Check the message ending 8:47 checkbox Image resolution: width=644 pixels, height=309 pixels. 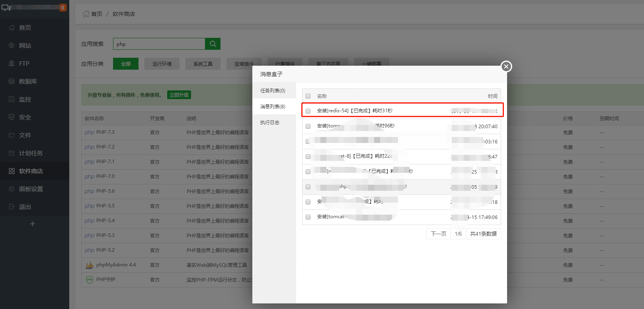[x=308, y=156]
